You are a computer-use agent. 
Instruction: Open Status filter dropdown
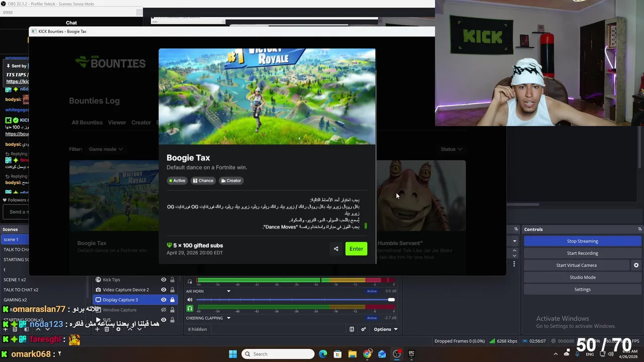click(x=451, y=149)
